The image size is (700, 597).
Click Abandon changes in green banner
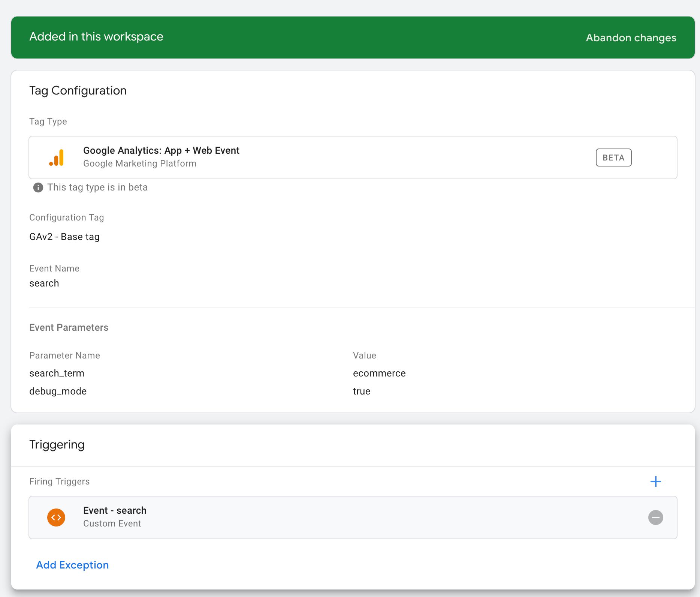pyautogui.click(x=631, y=38)
